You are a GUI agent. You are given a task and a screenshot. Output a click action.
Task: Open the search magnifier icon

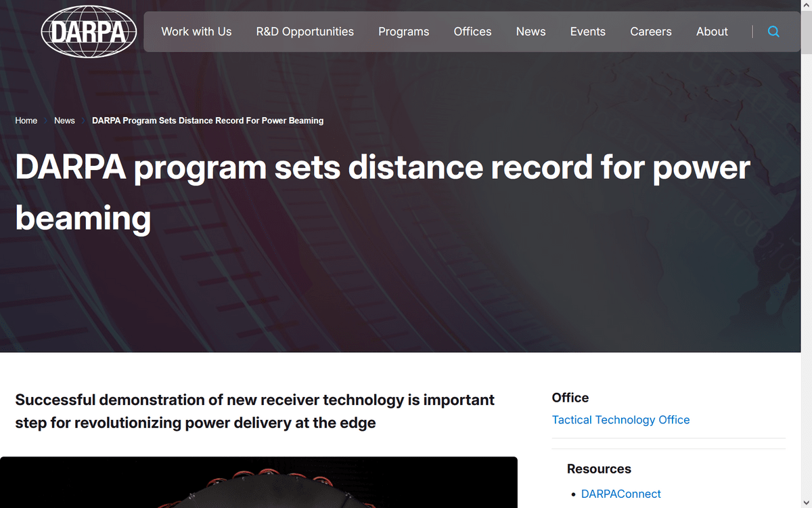[773, 32]
